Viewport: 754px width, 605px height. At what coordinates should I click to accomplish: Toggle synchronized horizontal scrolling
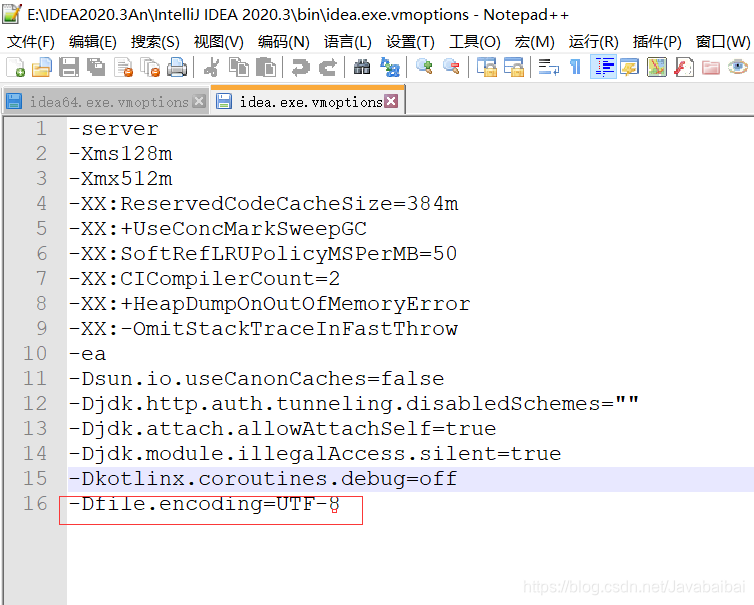[514, 67]
